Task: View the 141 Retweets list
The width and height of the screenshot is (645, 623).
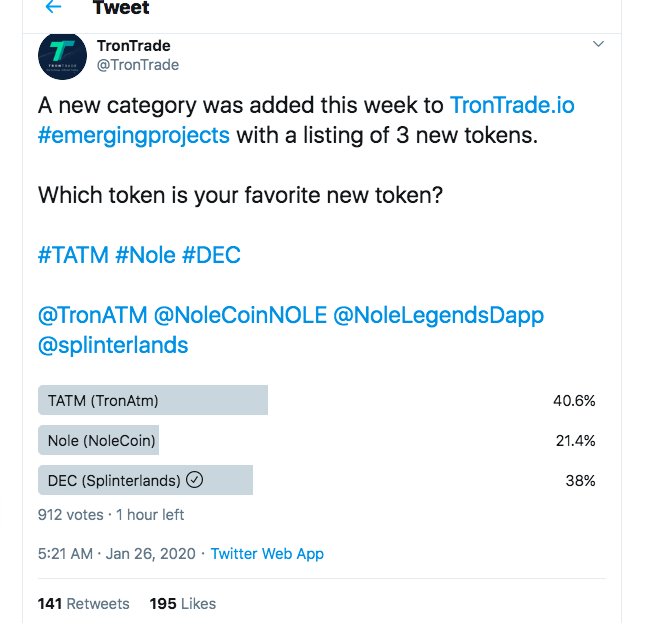Action: (x=84, y=603)
